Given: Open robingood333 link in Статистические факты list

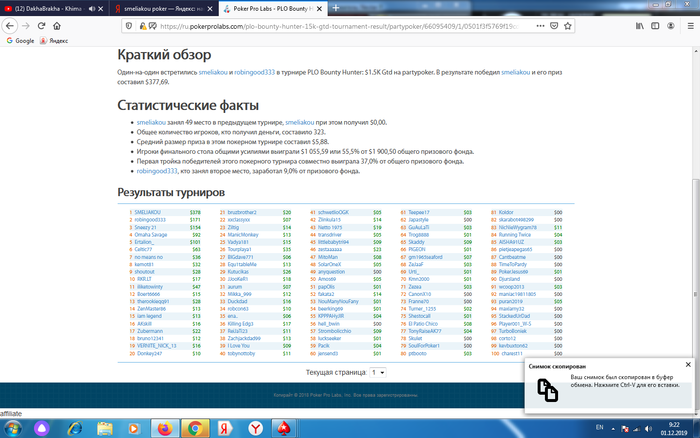Looking at the screenshot, I should pyautogui.click(x=157, y=171).
